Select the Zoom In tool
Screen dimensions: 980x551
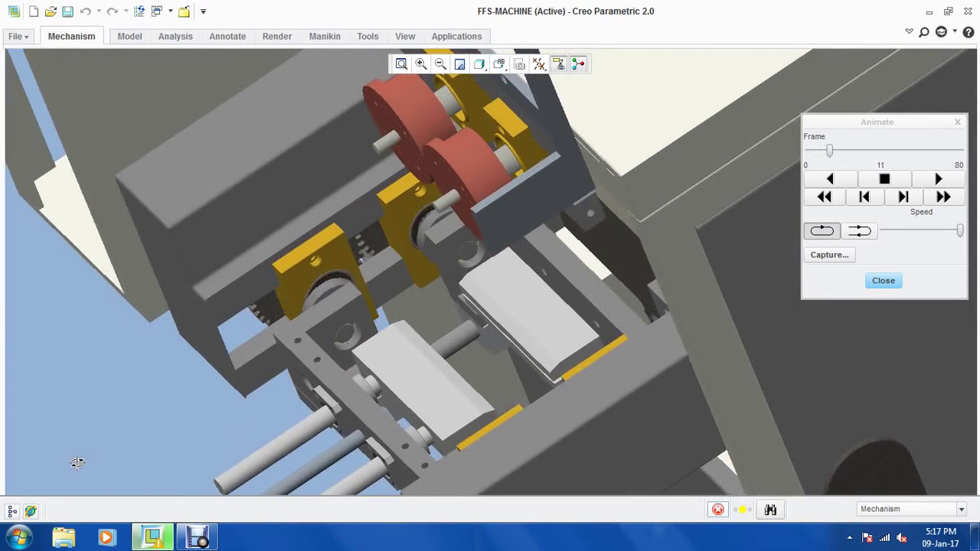click(421, 64)
